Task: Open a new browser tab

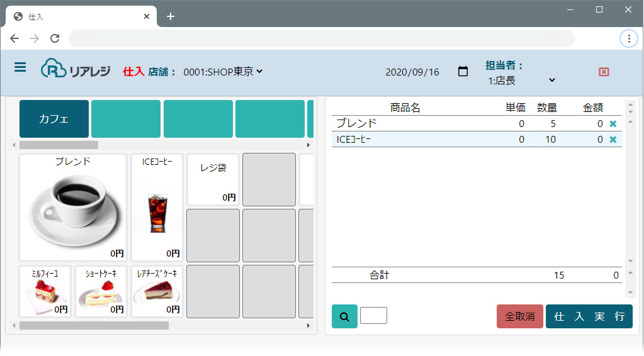Action: pos(171,16)
